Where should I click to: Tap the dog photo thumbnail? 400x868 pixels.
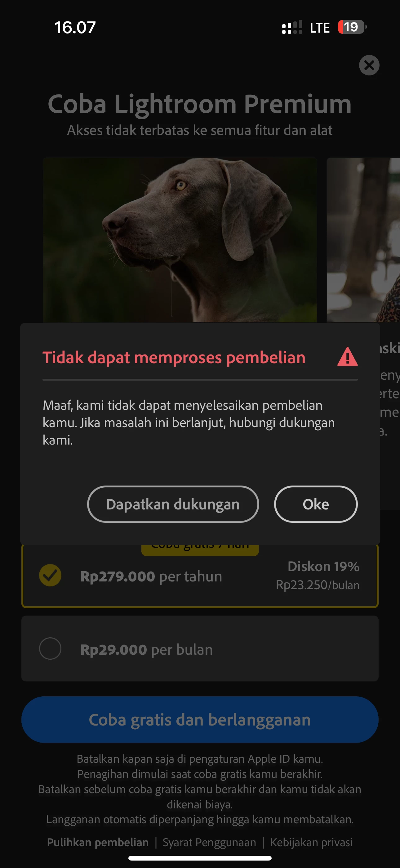coord(180,240)
